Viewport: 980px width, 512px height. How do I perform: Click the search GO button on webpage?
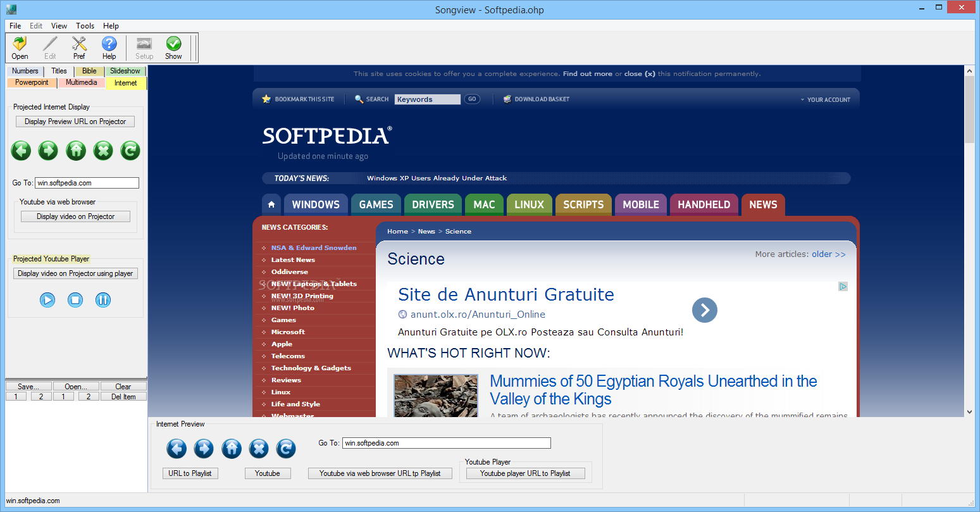point(472,99)
